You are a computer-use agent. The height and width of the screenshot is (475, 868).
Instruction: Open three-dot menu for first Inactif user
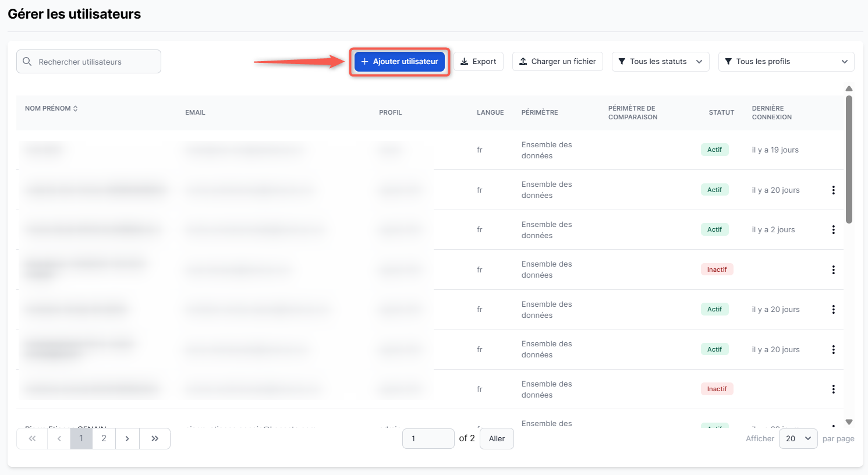coord(833,270)
